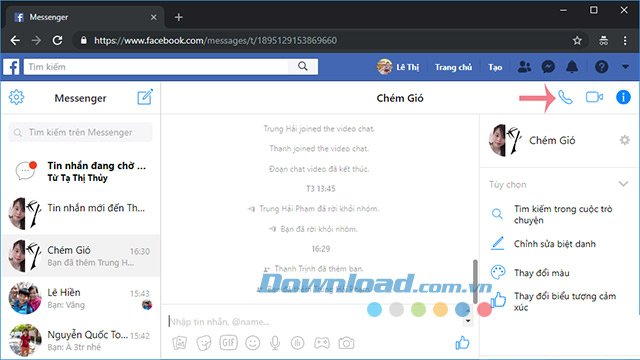Open the Tạo menu
This screenshot has width=640, height=360.
(x=495, y=67)
